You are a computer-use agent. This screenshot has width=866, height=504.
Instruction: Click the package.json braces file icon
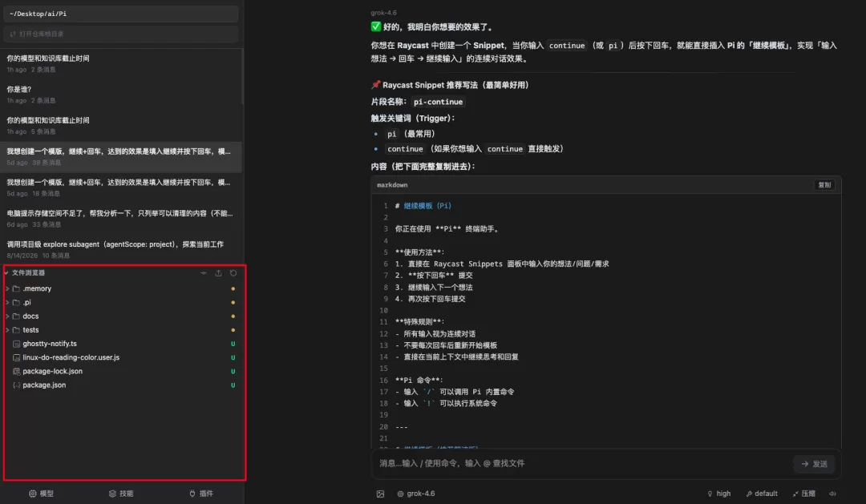(16, 385)
